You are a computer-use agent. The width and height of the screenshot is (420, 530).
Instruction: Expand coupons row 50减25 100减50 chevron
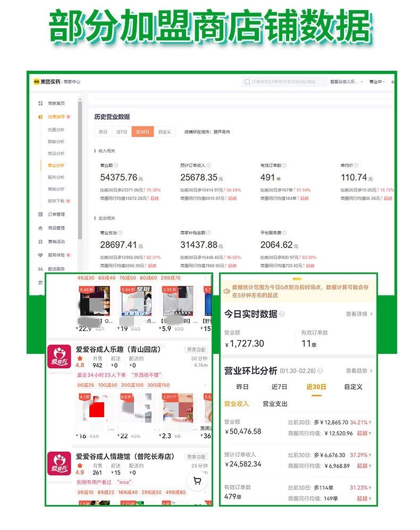point(205,385)
